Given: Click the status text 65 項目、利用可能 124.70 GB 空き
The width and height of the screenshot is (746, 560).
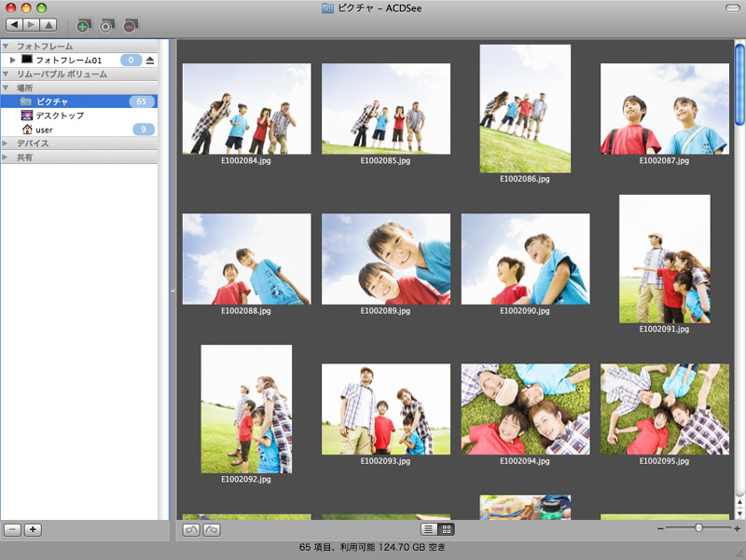Looking at the screenshot, I should tap(372, 547).
